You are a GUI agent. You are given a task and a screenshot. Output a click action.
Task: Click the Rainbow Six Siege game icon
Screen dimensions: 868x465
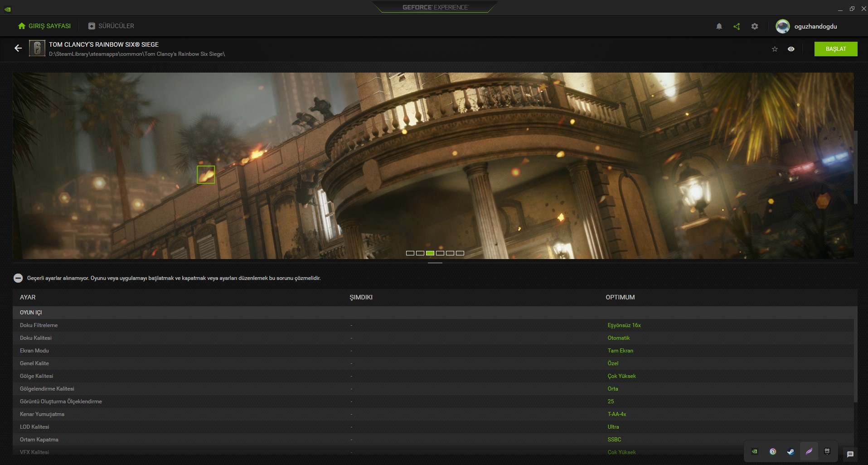(37, 48)
